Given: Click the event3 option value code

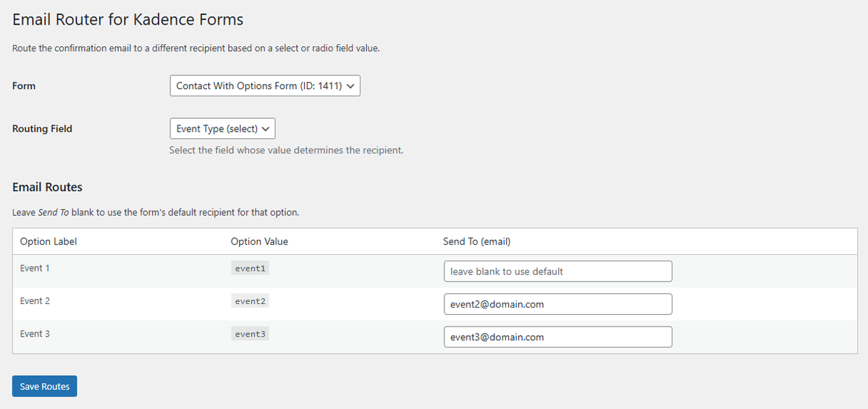Looking at the screenshot, I should tap(250, 334).
